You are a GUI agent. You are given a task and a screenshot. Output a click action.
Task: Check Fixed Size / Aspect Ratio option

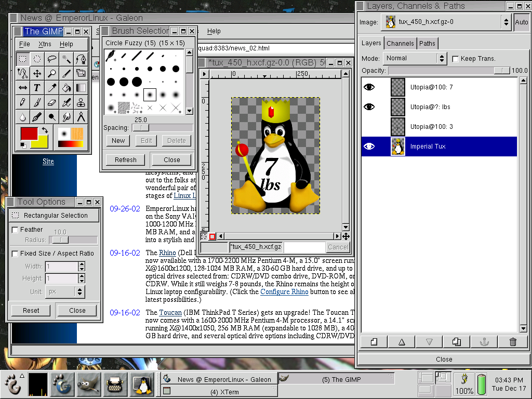(15, 254)
